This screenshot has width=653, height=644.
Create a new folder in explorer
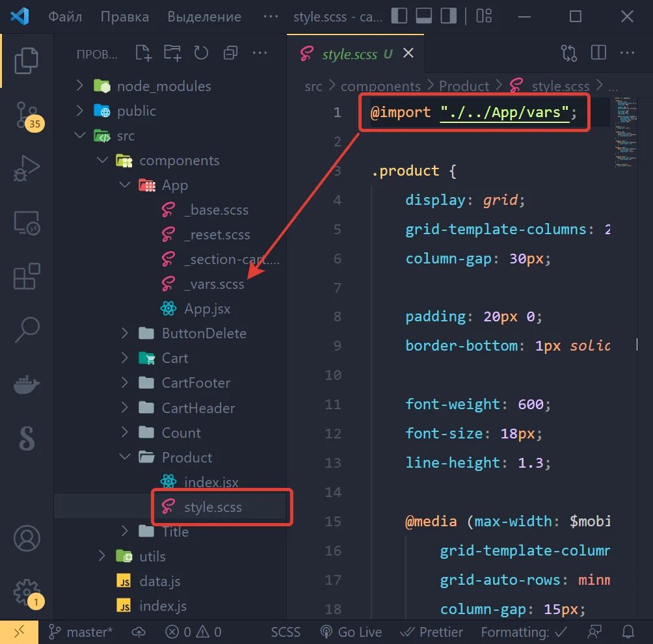click(172, 53)
